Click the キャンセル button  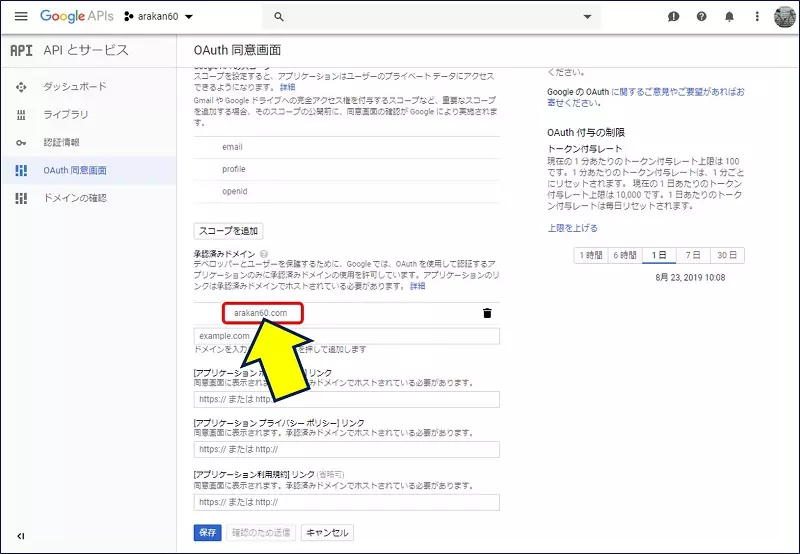pos(327,533)
